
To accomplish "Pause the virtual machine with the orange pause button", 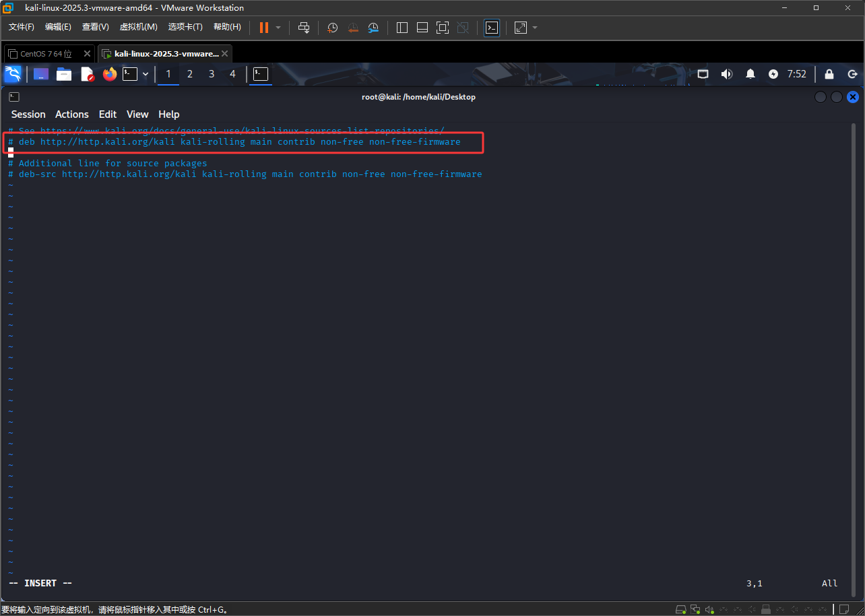I will coord(264,28).
